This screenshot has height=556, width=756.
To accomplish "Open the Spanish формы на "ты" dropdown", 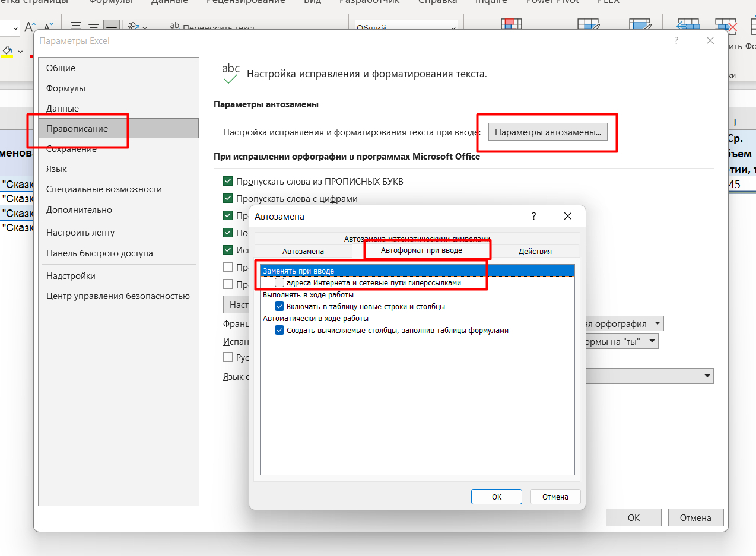I will click(x=652, y=341).
